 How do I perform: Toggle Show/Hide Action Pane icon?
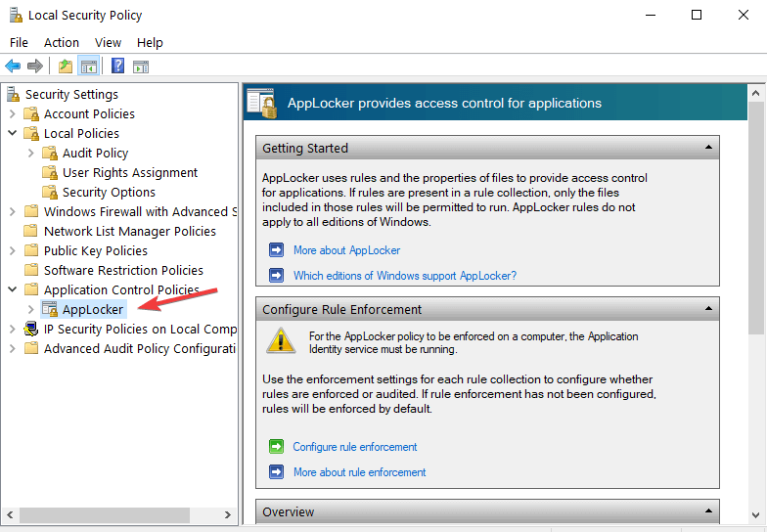[141, 66]
